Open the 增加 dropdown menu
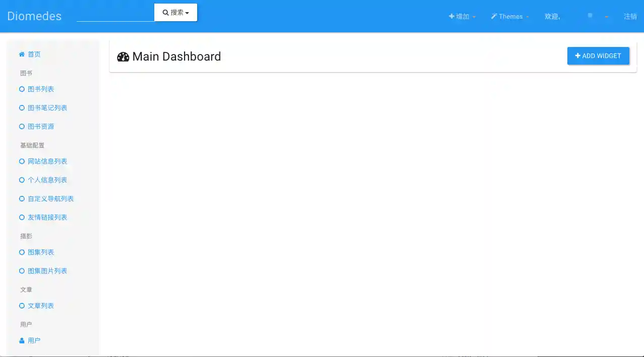Image resolution: width=644 pixels, height=357 pixels. [x=461, y=16]
